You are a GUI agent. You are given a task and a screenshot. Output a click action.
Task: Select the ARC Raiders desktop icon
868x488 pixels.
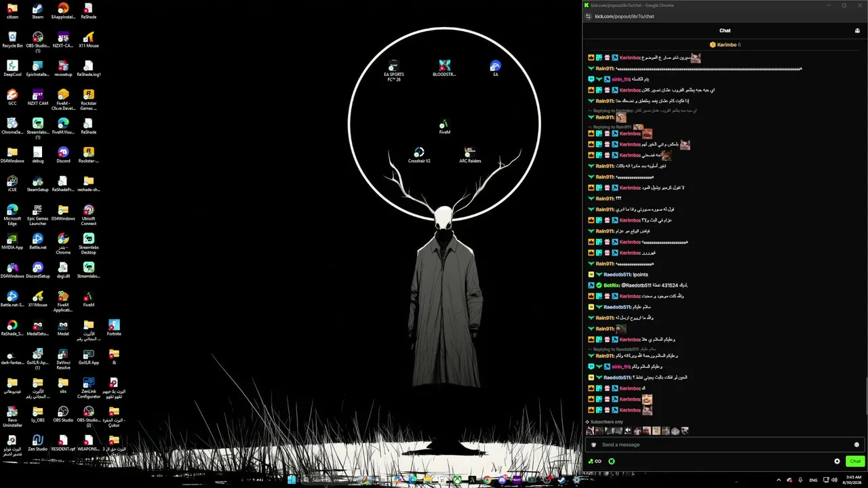point(470,155)
